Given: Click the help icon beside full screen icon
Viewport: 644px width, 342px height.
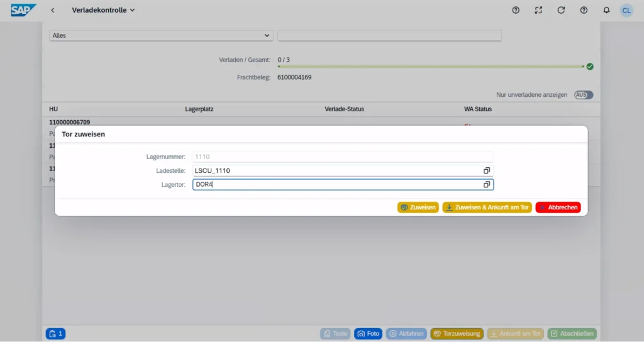Looking at the screenshot, I should [x=516, y=10].
